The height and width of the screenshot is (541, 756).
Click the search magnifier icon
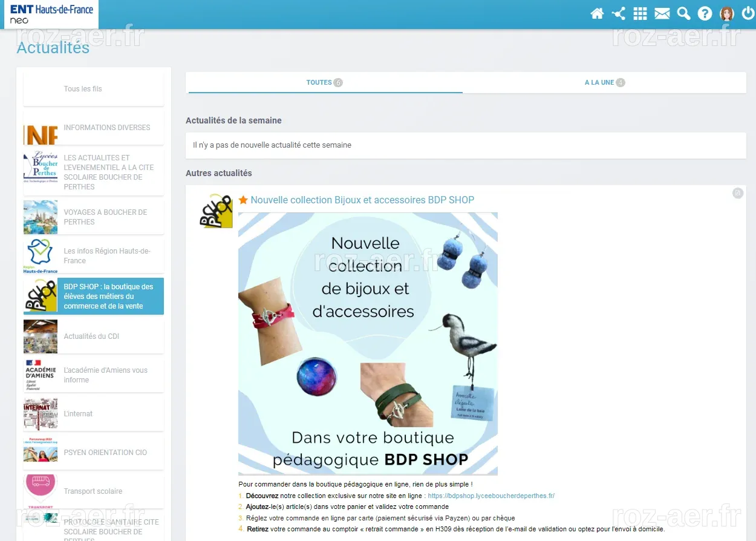coord(683,13)
